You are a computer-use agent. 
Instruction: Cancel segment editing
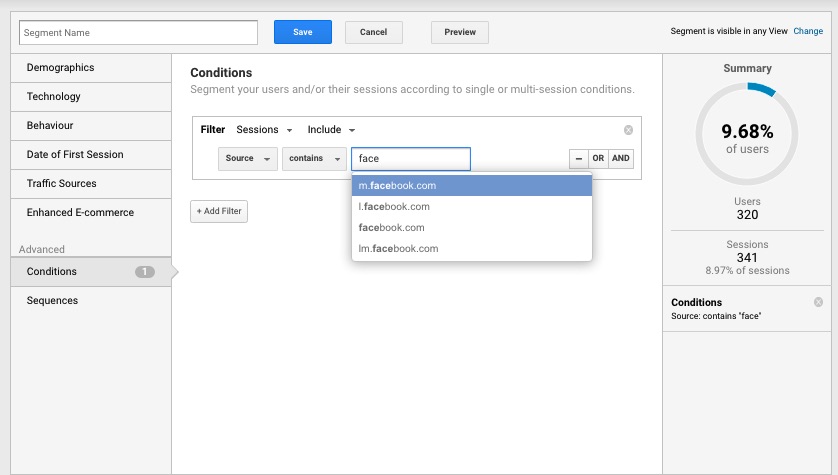[x=373, y=32]
